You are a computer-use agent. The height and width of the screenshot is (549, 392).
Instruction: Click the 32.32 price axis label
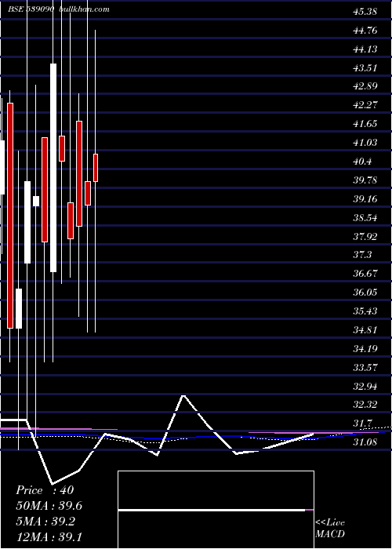pos(365,405)
